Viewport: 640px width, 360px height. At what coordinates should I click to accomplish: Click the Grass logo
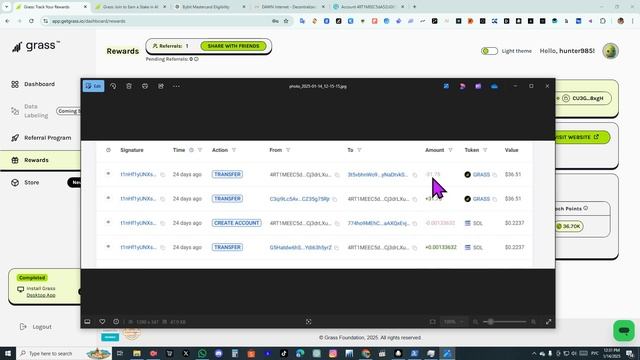[x=36, y=46]
